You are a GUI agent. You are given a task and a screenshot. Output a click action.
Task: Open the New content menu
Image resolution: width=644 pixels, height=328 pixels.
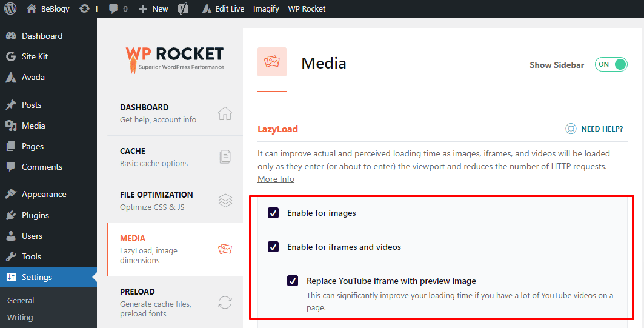[x=153, y=8]
